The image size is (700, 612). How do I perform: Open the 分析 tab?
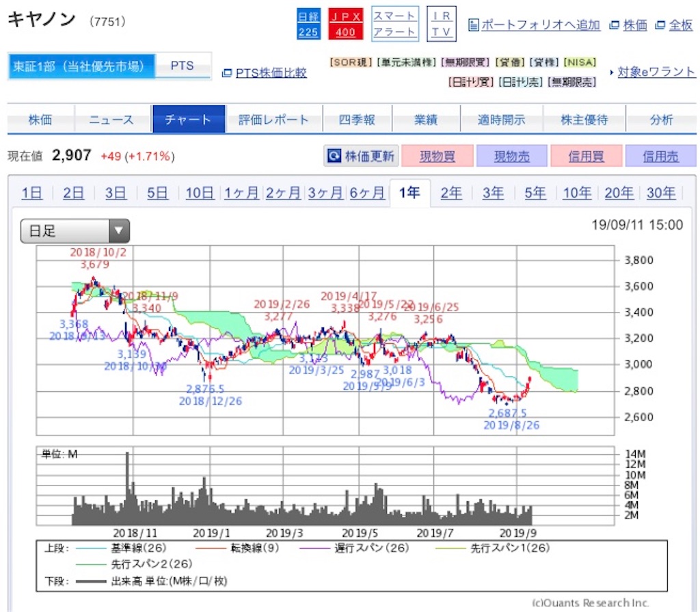[x=661, y=119]
